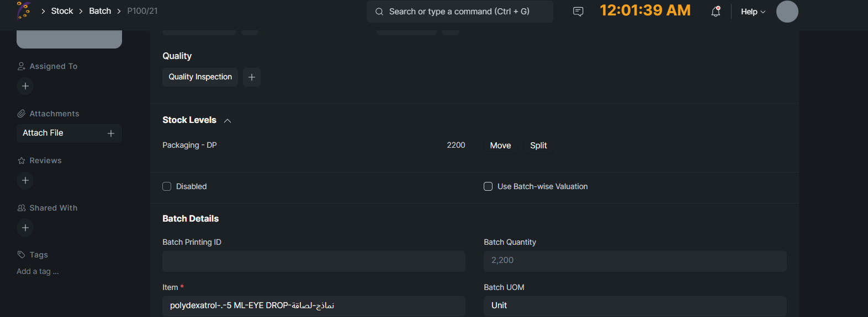Screen dimensions: 868x317
Task: Click the Move button for Packaging - DP
Action: click(500, 146)
